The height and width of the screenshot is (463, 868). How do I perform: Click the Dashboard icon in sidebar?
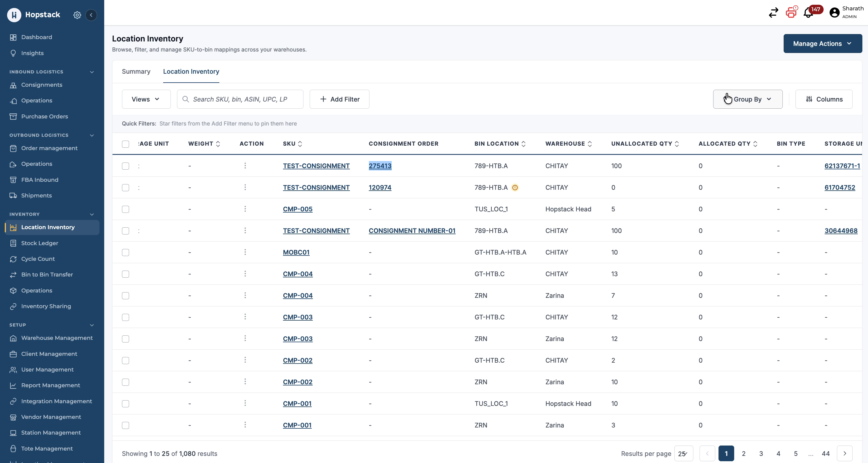pos(13,37)
